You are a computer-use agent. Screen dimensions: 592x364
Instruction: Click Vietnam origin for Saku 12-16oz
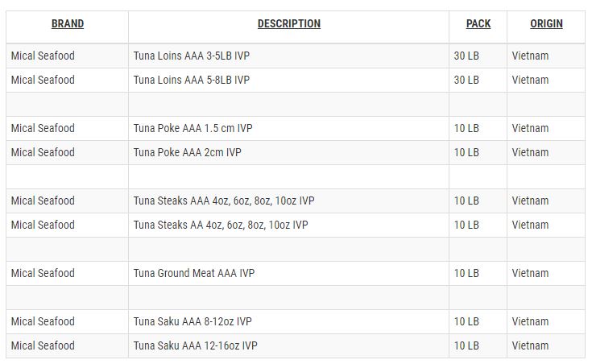(530, 345)
